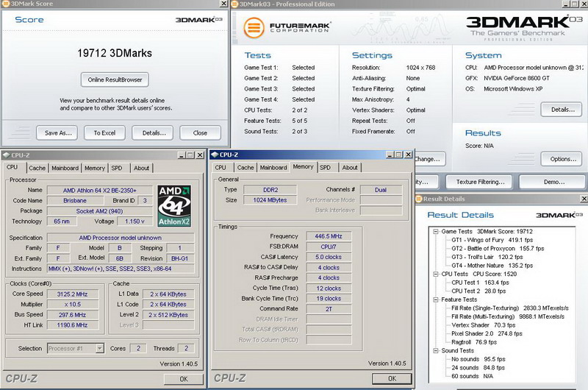Screen dimensions: 588x390
Task: Click the Multiplier x 10.5 field
Action: [72, 305]
